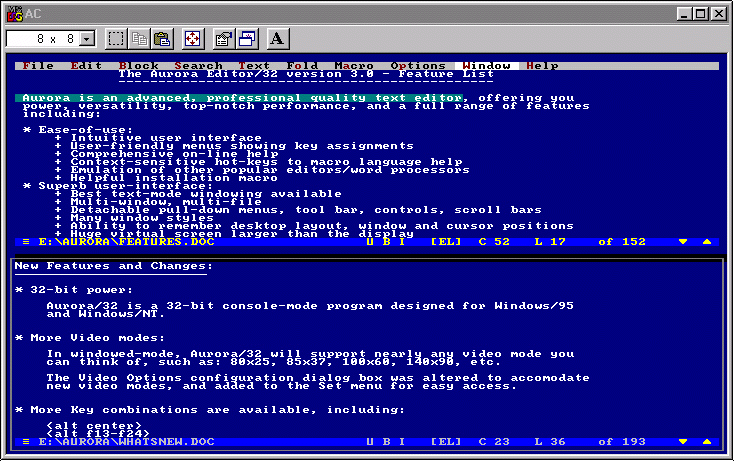
Task: Click the WHATSNEW.DOC window menu symbol
Action: (26, 442)
